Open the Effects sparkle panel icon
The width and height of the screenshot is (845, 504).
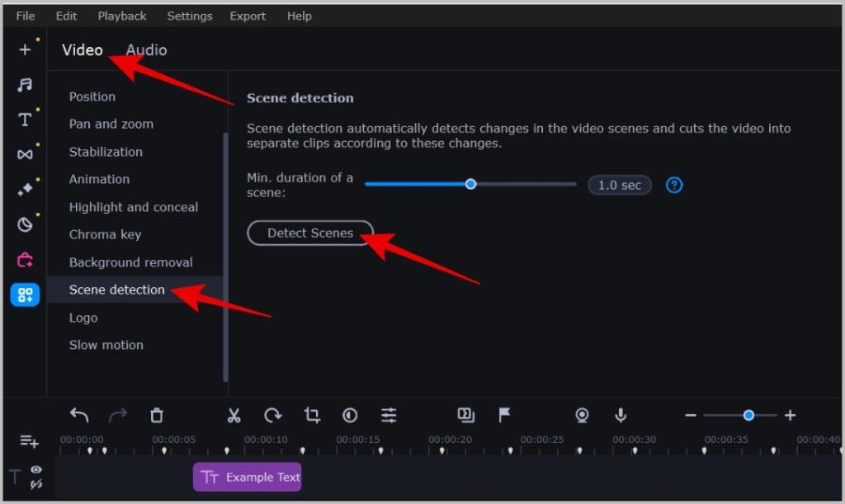point(25,189)
